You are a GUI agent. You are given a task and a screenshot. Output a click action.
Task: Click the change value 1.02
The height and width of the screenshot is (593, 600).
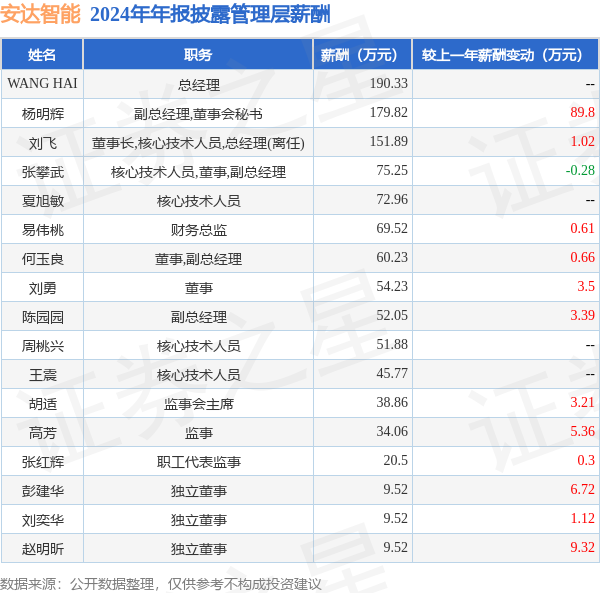click(582, 142)
